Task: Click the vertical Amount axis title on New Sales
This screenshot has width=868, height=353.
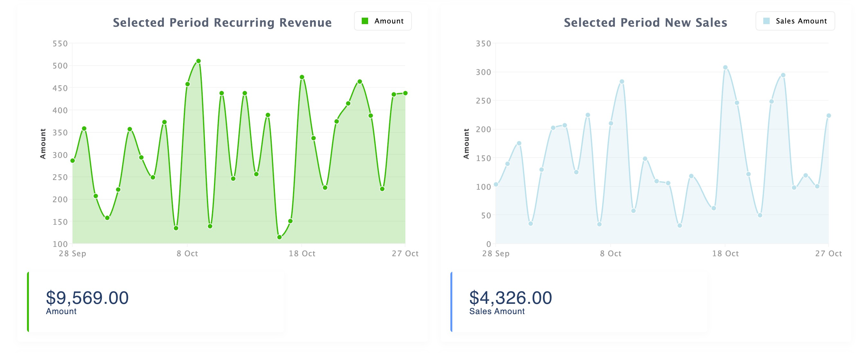Action: pos(466,144)
